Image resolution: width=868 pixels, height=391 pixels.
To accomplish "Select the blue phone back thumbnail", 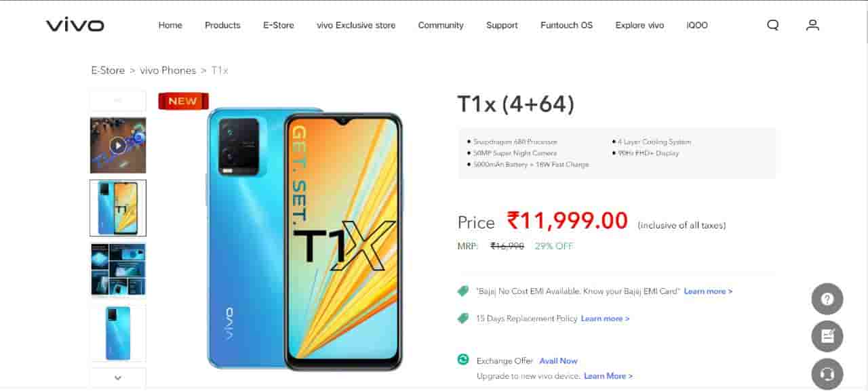I will [118, 333].
